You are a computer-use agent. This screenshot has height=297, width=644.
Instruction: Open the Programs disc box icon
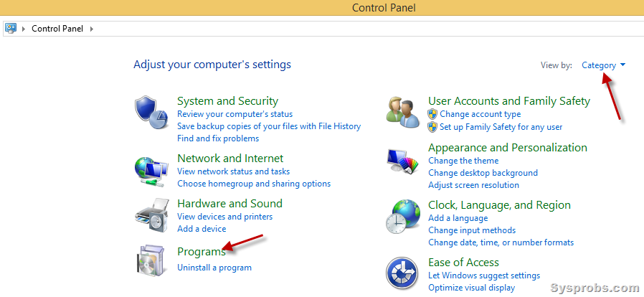[149, 260]
